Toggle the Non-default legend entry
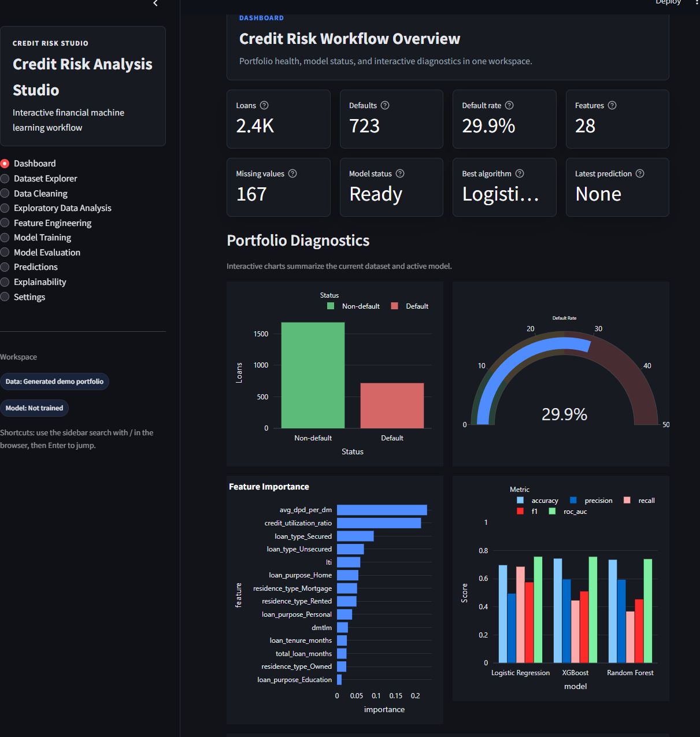This screenshot has width=700, height=737. coord(354,306)
